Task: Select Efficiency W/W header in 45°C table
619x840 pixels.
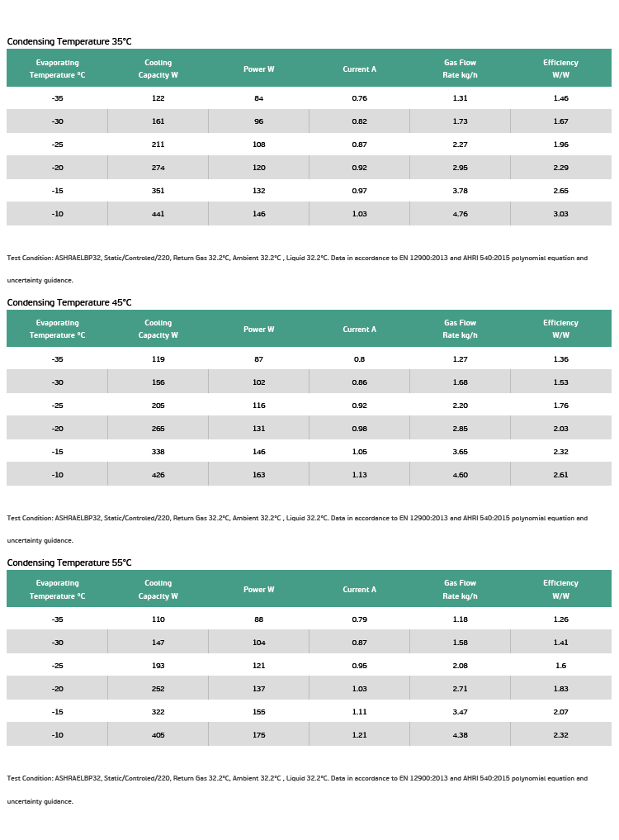Action: (560, 329)
